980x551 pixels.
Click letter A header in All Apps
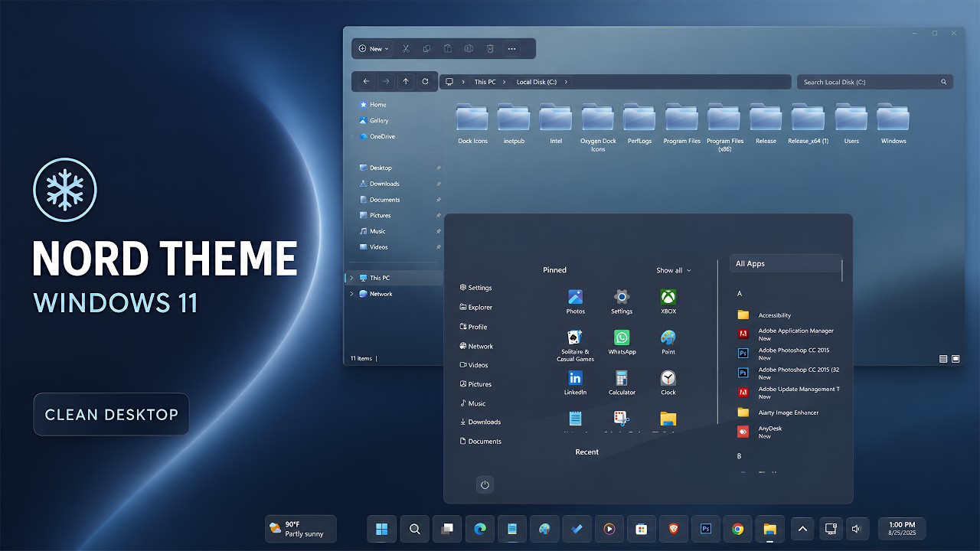tap(740, 294)
